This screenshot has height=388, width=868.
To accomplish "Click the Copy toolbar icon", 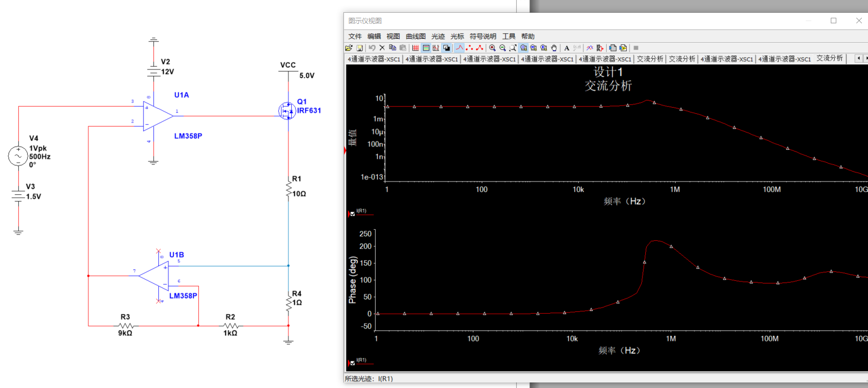I will pyautogui.click(x=392, y=48).
